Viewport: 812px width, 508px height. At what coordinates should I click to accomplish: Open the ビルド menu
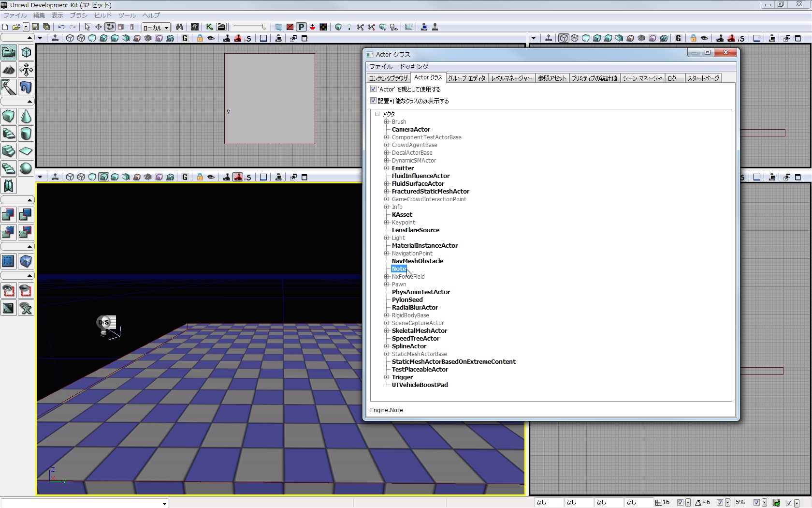click(x=102, y=15)
